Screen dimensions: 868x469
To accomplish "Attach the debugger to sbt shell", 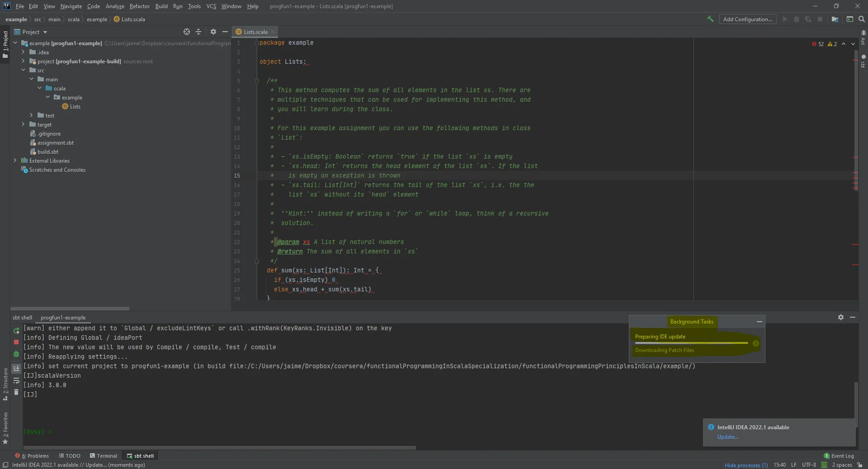I will 16,354.
